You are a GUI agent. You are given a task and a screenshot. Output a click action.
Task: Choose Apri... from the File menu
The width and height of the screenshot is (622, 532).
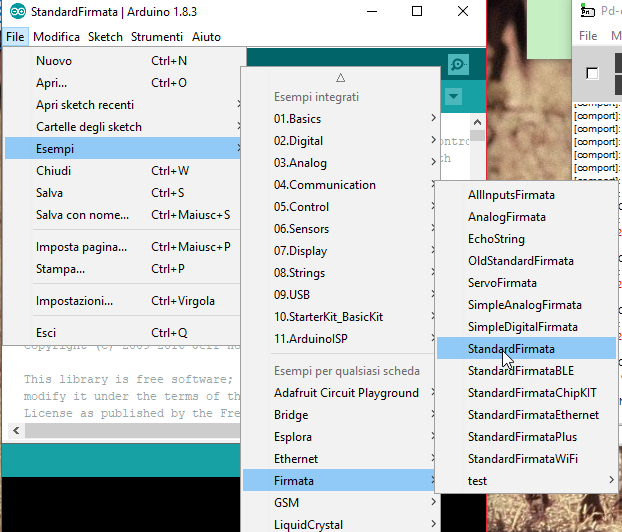point(123,83)
